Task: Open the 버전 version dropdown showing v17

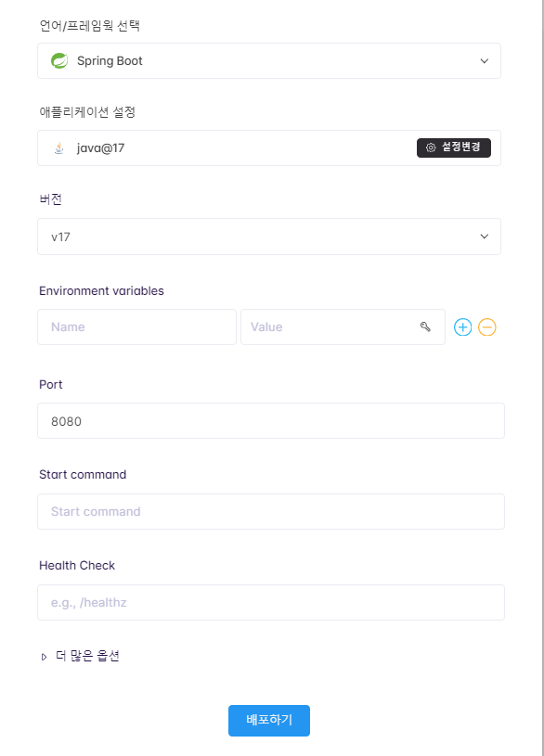Action: click(x=269, y=237)
